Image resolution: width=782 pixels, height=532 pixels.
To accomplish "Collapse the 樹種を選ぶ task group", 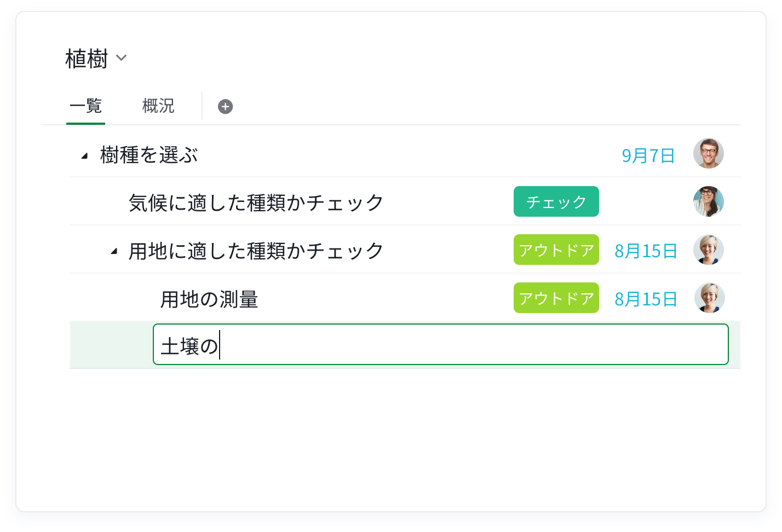I will (84, 156).
